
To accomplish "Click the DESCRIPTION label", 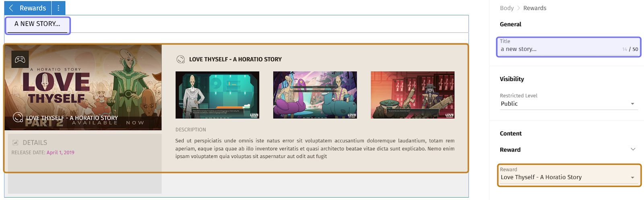I will 190,129.
